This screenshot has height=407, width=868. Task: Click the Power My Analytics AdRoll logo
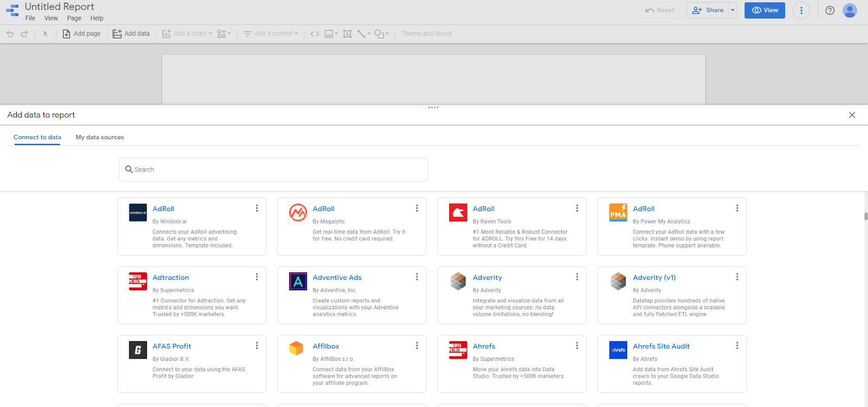pyautogui.click(x=618, y=212)
